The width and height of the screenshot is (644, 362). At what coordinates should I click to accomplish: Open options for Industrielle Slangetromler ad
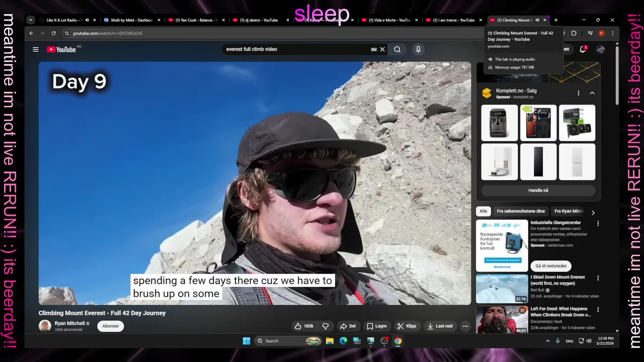point(598,223)
